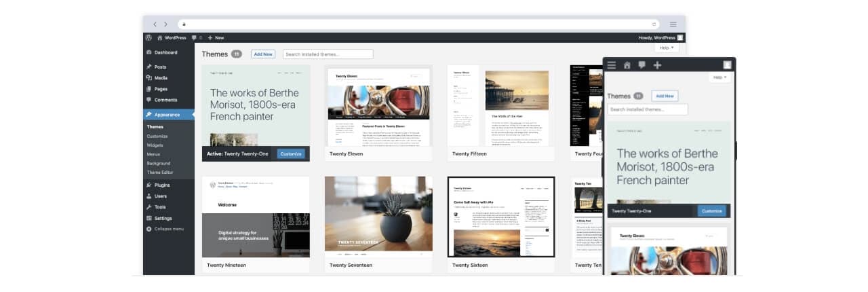This screenshot has height=292, width=868.
Task: Focus the mobile Search installed themes field
Action: point(648,109)
